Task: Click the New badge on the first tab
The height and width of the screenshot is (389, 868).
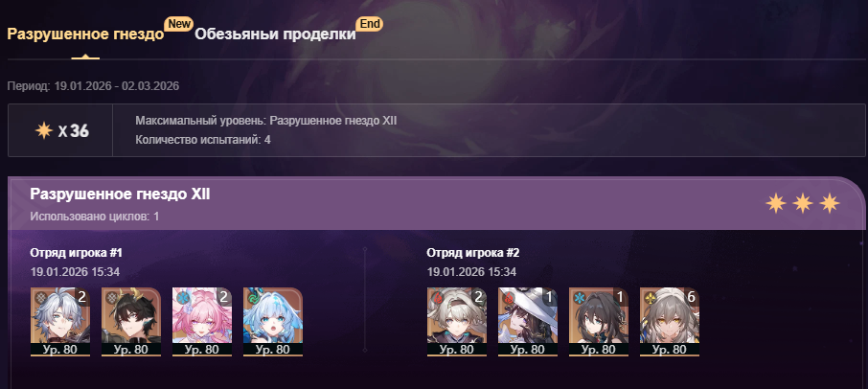Action: coord(179,24)
